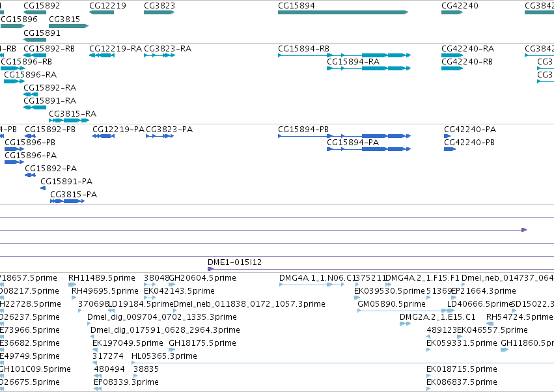Image resolution: width=554 pixels, height=392 pixels.
Task: Open protein CG15891-PA
Action: tap(66, 182)
